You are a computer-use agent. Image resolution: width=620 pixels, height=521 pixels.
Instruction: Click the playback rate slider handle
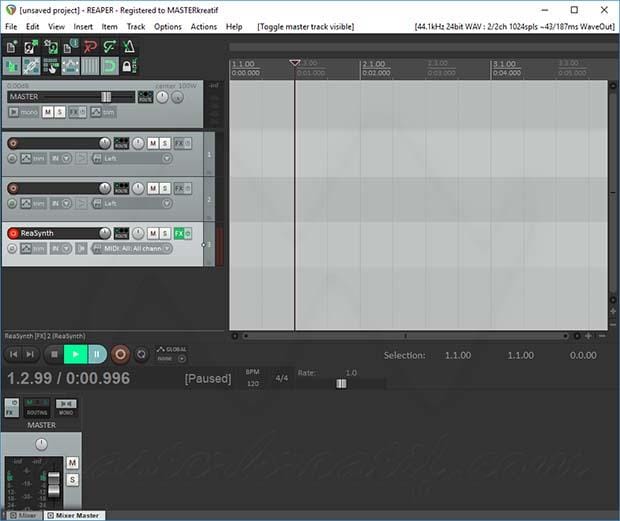coord(341,384)
